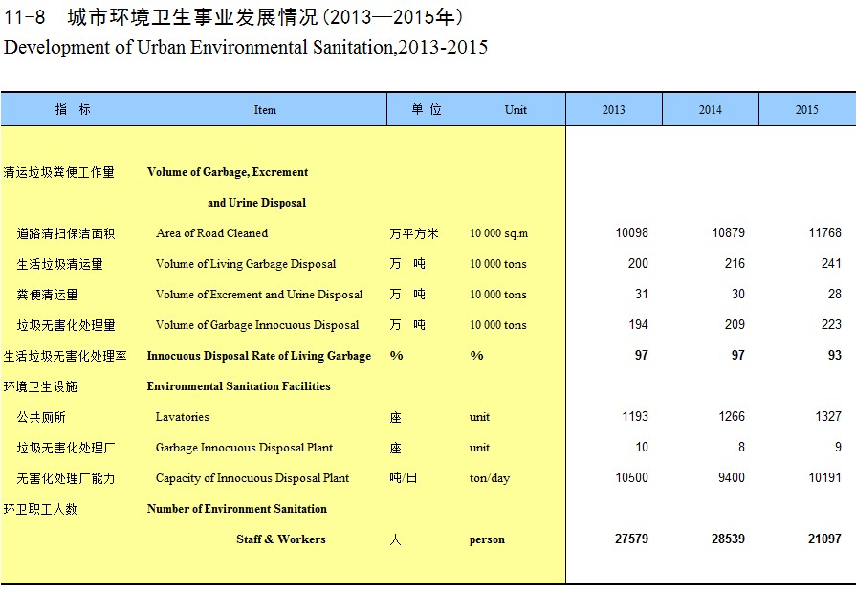Click the lavatories value 1266
Viewport: 856px width, 616px height.
(x=732, y=416)
